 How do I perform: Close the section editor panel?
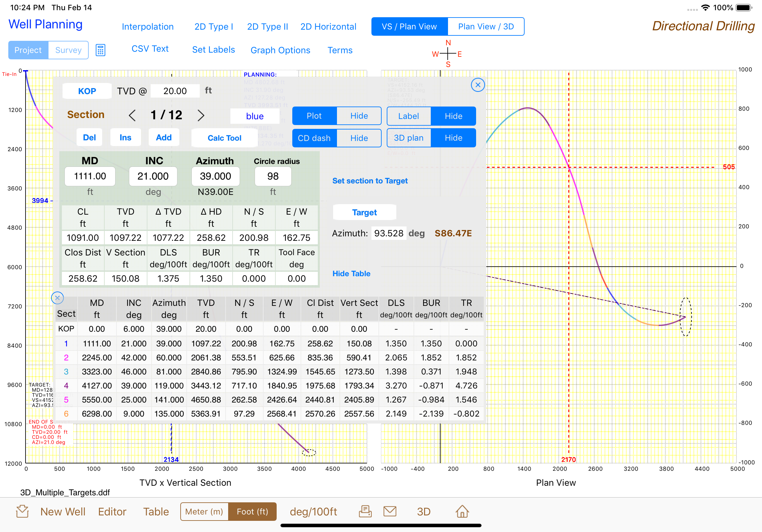pyautogui.click(x=477, y=85)
